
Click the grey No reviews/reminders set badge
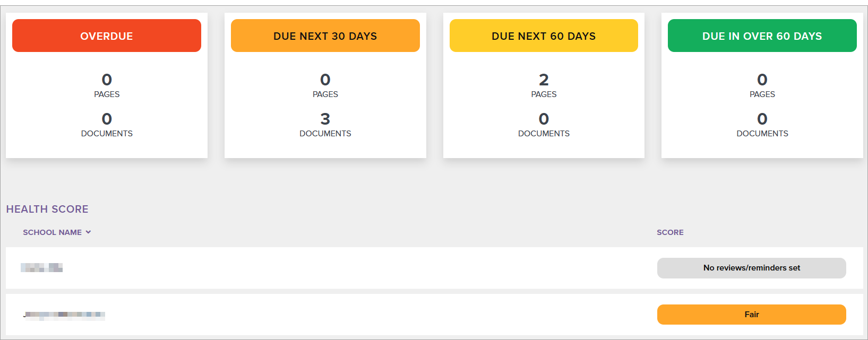751,268
